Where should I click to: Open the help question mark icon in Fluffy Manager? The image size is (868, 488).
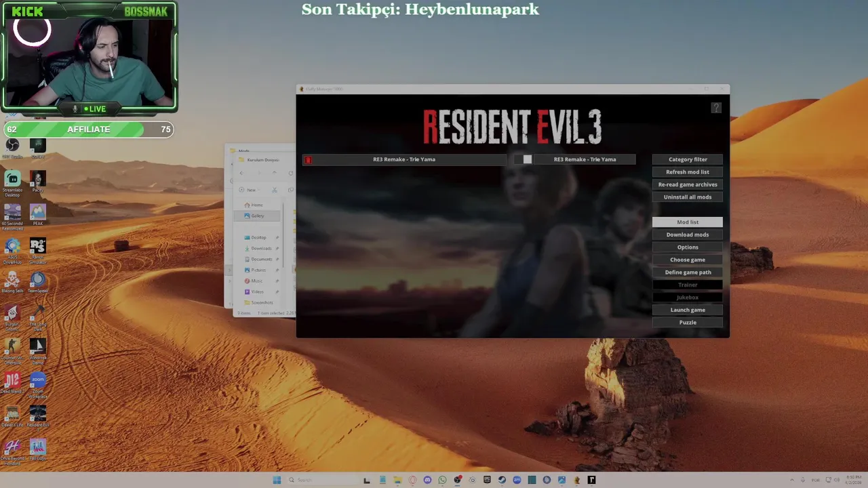[x=716, y=108]
